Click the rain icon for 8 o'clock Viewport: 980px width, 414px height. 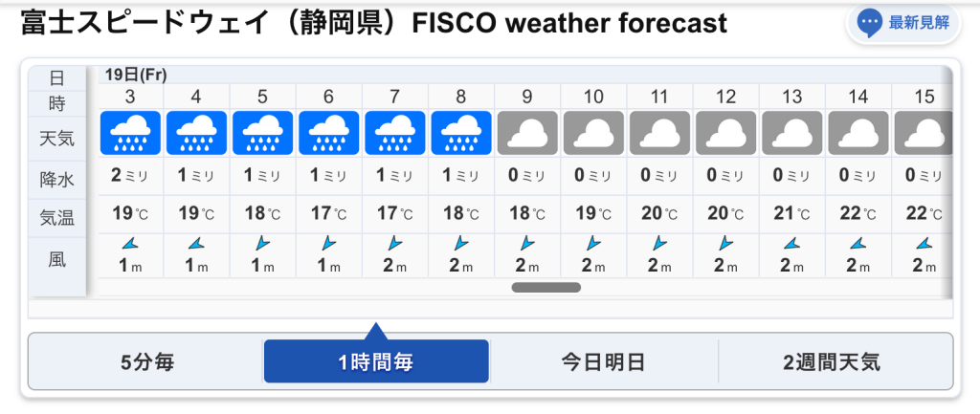click(x=461, y=133)
